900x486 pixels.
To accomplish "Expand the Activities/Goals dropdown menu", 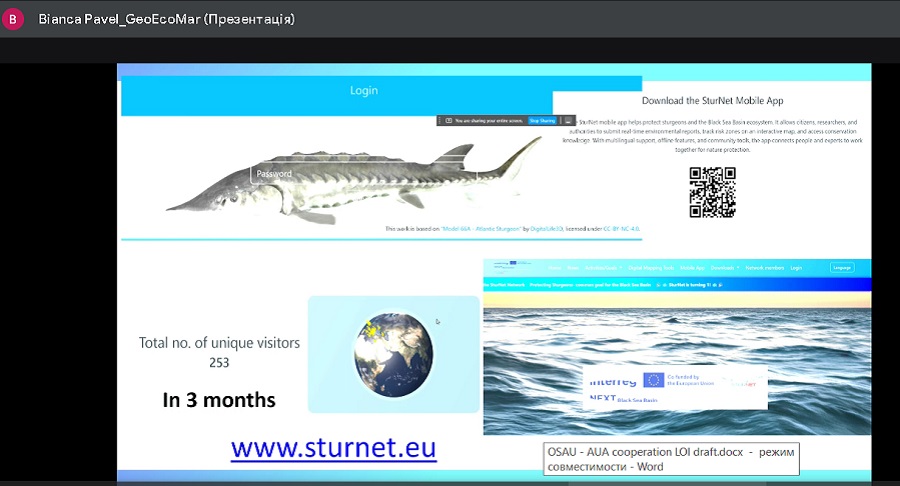I will (604, 268).
